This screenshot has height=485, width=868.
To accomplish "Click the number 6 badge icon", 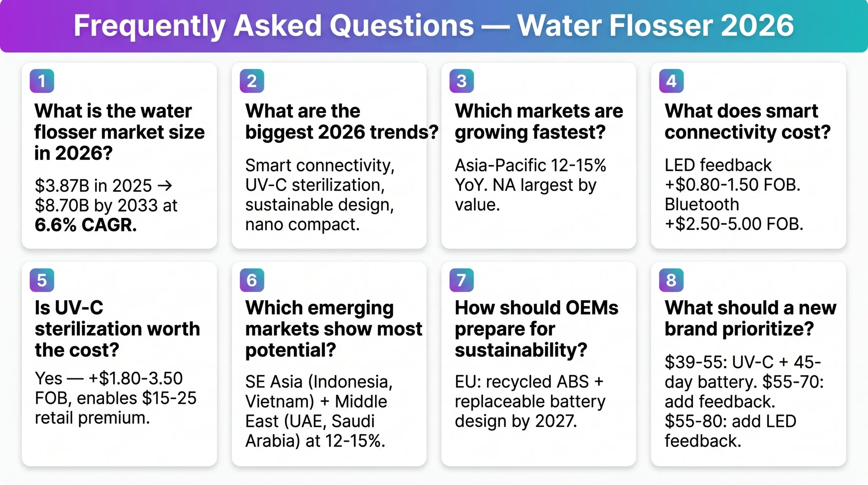I will (252, 280).
